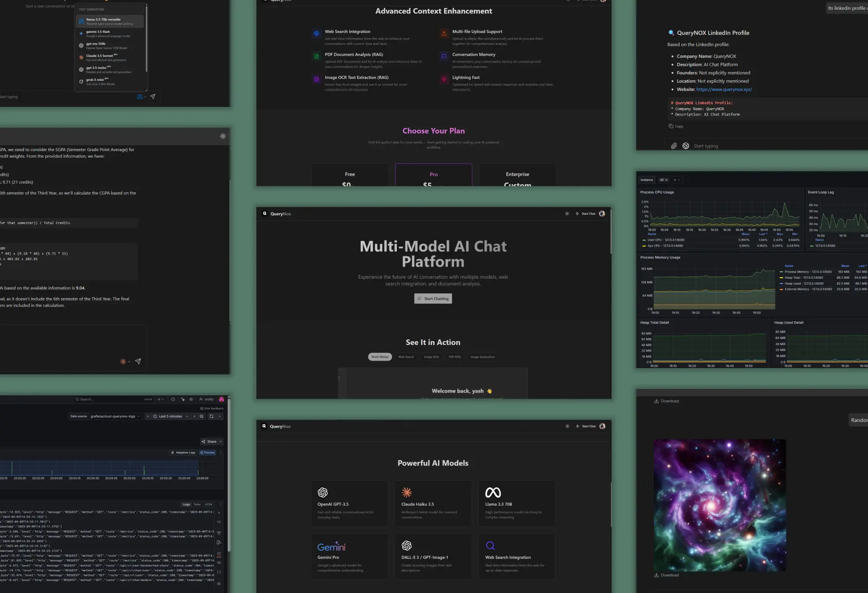
Task: Click the Grafana refresh dashboard icon
Action: (211, 416)
